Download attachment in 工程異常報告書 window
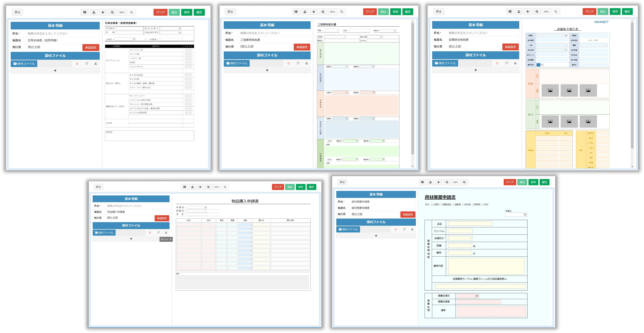 pos(307,63)
